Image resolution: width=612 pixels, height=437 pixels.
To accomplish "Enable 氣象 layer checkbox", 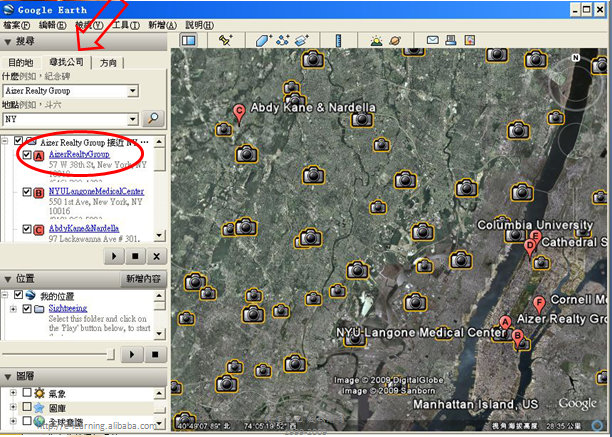I will pos(27,392).
